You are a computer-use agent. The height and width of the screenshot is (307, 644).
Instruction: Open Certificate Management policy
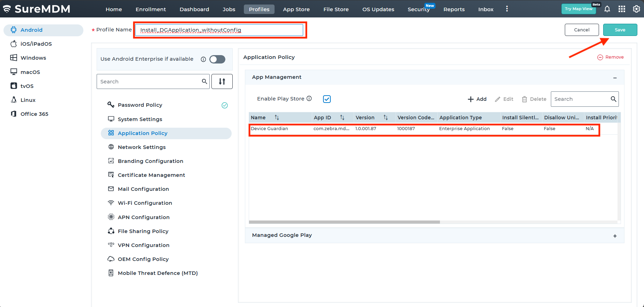[x=166, y=175]
